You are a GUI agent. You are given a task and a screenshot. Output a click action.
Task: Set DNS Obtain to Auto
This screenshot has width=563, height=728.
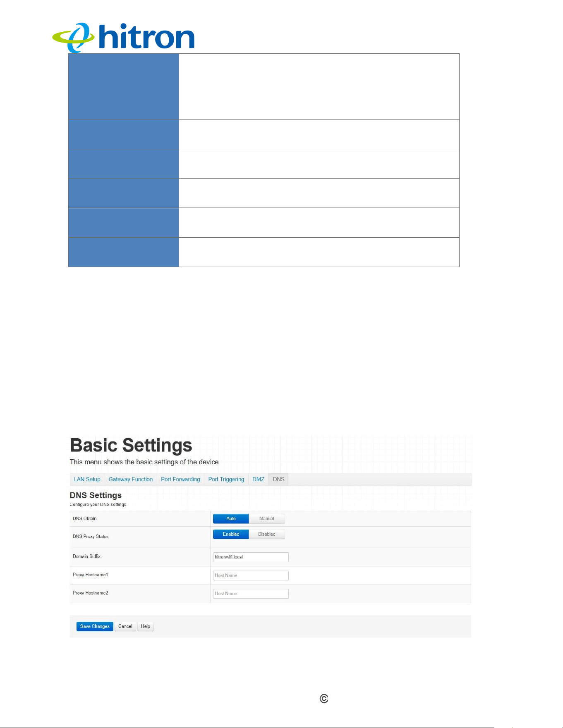(x=231, y=518)
